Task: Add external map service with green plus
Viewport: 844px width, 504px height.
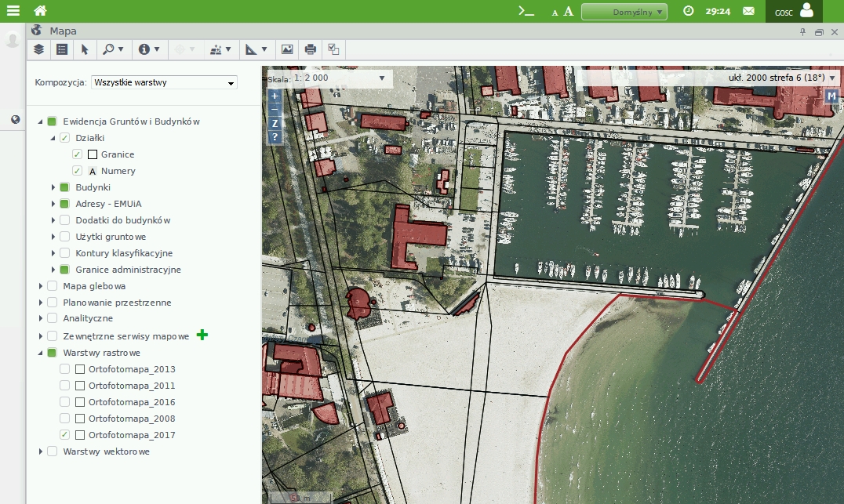Action: (202, 335)
